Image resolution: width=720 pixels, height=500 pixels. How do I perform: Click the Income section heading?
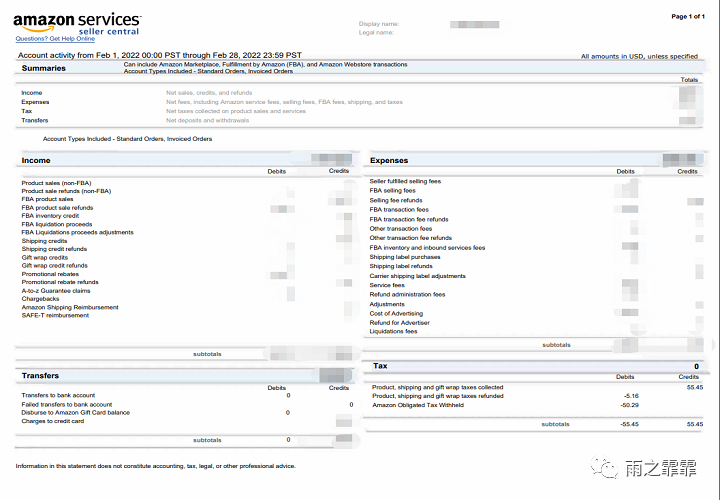(36, 160)
